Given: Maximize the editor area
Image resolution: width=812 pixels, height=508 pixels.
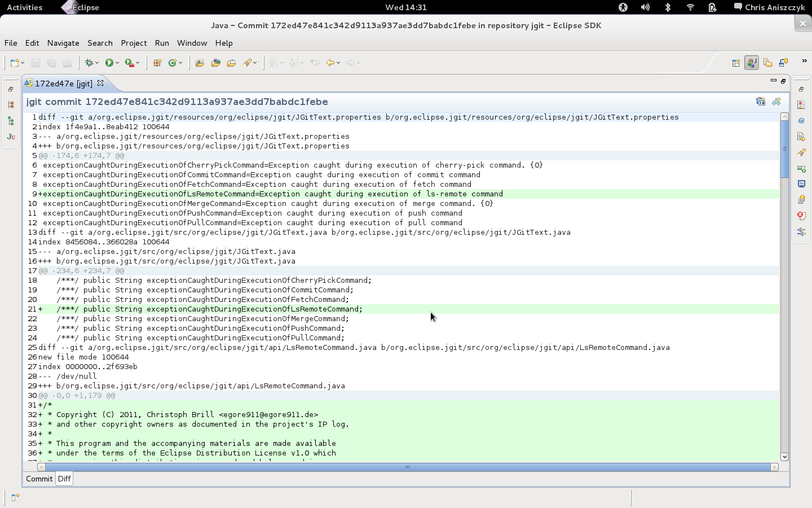Looking at the screenshot, I should click(x=783, y=81).
